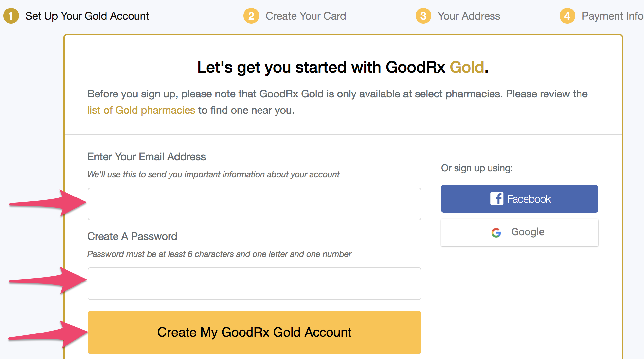Click the step 4 number circle

point(567,16)
